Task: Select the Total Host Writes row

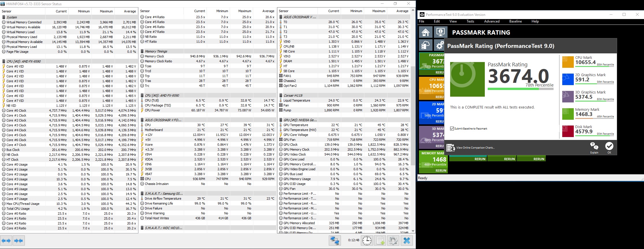Action: [207, 218]
